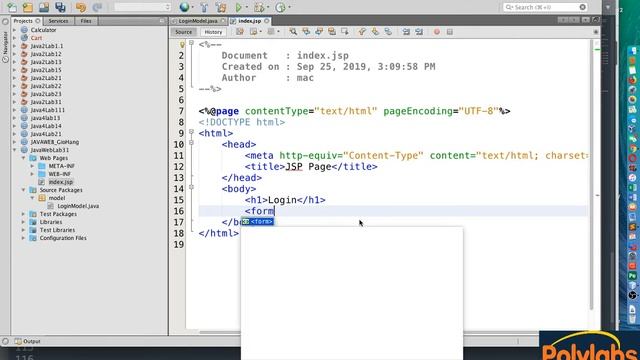Click the New File toolbar icon
Screen dimensions: 640x360
[x=12, y=7]
